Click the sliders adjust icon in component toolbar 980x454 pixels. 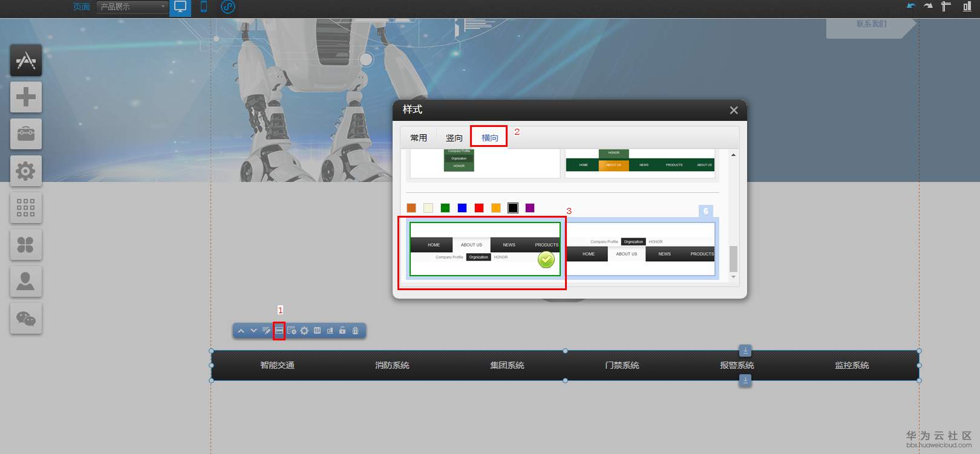coord(317,331)
